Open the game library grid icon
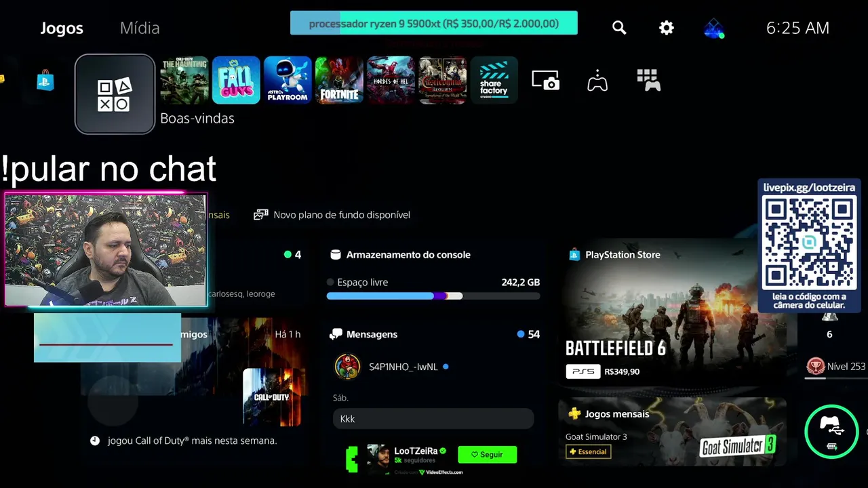Screen dimensions: 868x488 click(x=649, y=80)
